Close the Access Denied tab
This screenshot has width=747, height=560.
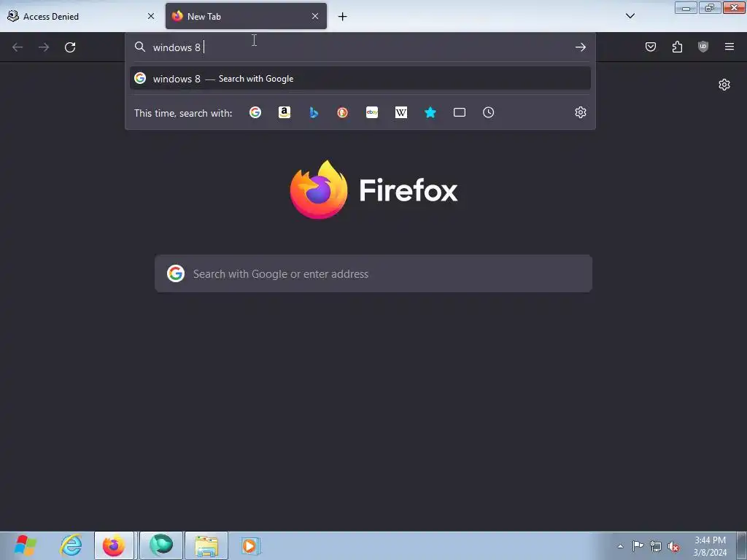(151, 16)
